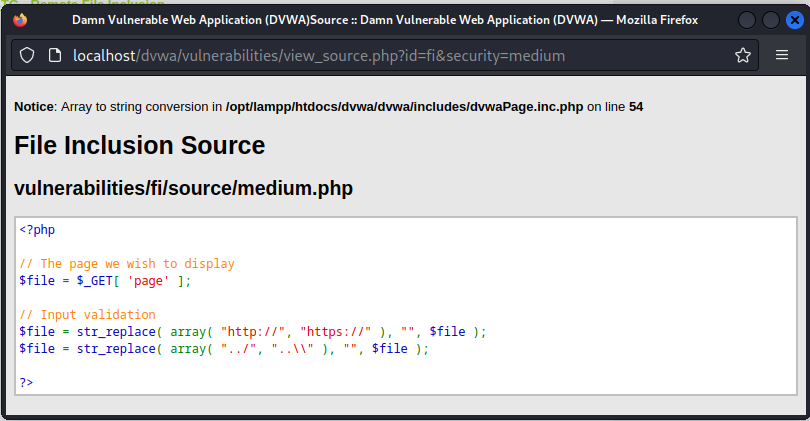Click the str_replace line containing "http://"

pos(253,332)
